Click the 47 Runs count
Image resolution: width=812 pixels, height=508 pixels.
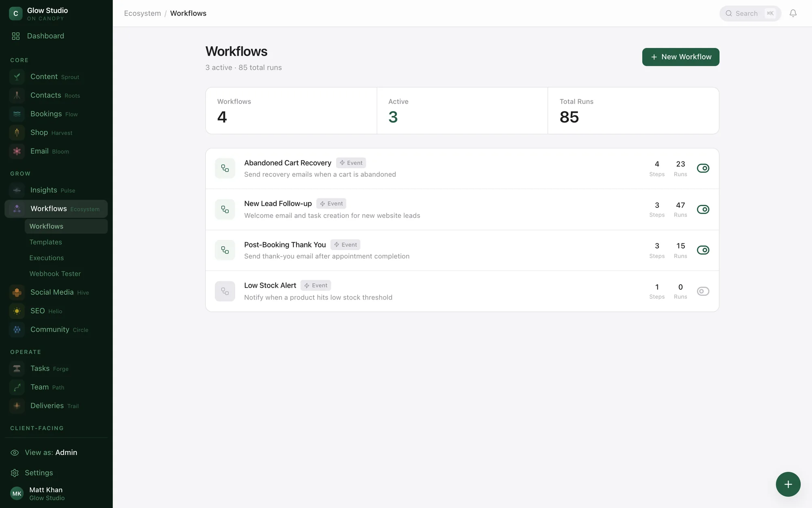point(680,205)
